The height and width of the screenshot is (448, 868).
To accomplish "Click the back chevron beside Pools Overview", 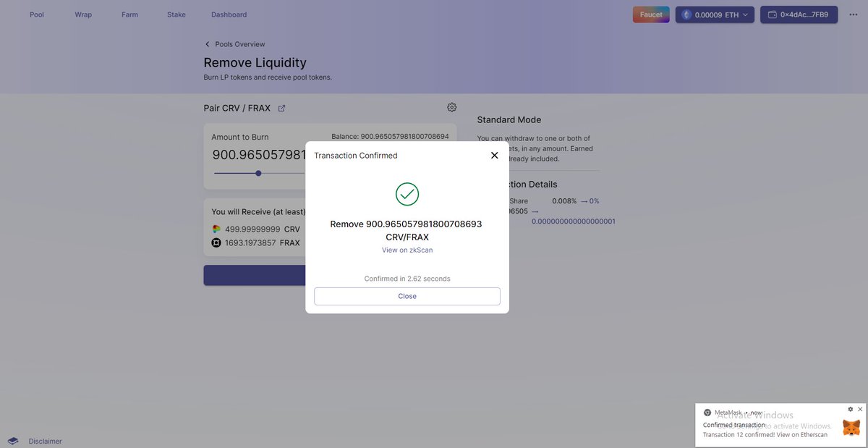I will click(208, 44).
